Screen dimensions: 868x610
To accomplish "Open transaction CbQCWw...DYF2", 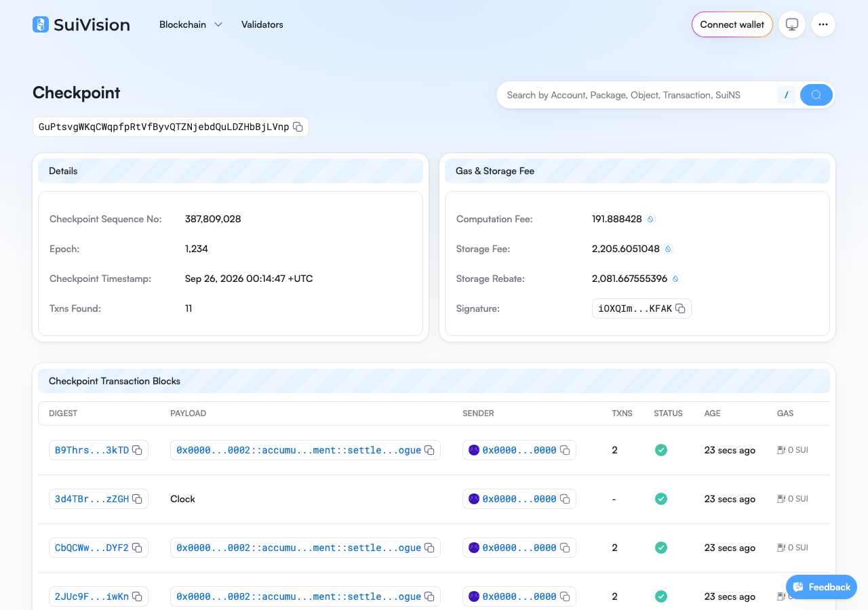I will 92,548.
